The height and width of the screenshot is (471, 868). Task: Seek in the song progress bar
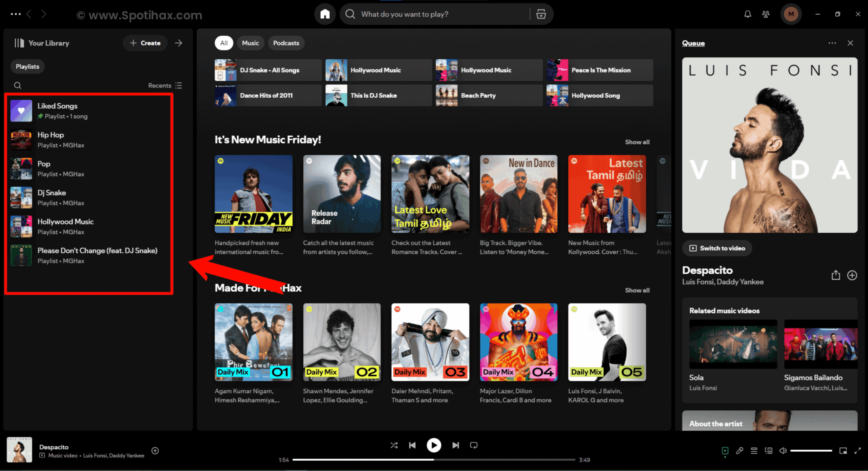tap(434, 460)
